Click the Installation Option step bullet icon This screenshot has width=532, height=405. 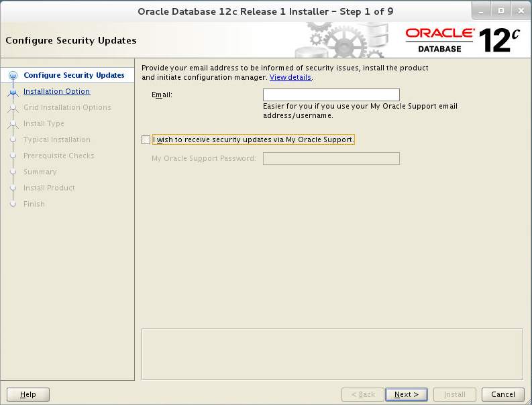13,92
